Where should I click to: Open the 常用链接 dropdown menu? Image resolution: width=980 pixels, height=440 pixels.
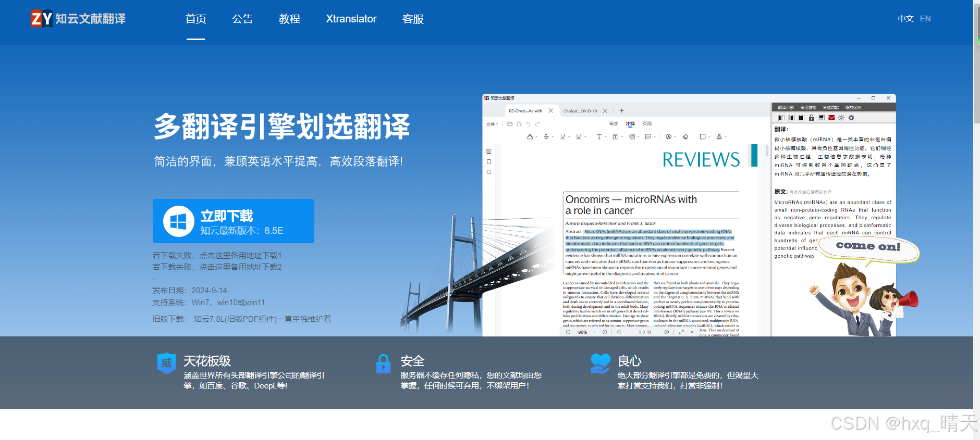[x=810, y=107]
